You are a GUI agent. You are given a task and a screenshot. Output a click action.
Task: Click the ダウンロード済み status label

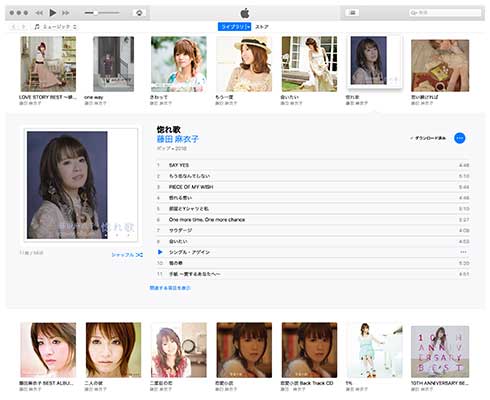(x=428, y=138)
